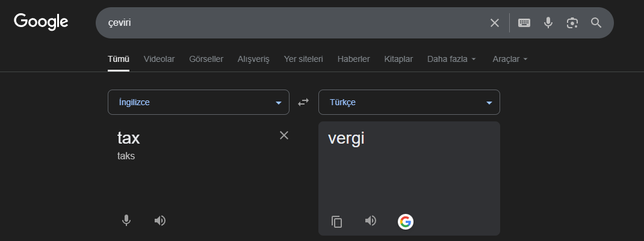Switch to the Alışveriş tab
The image size is (644, 241).
[x=253, y=59]
